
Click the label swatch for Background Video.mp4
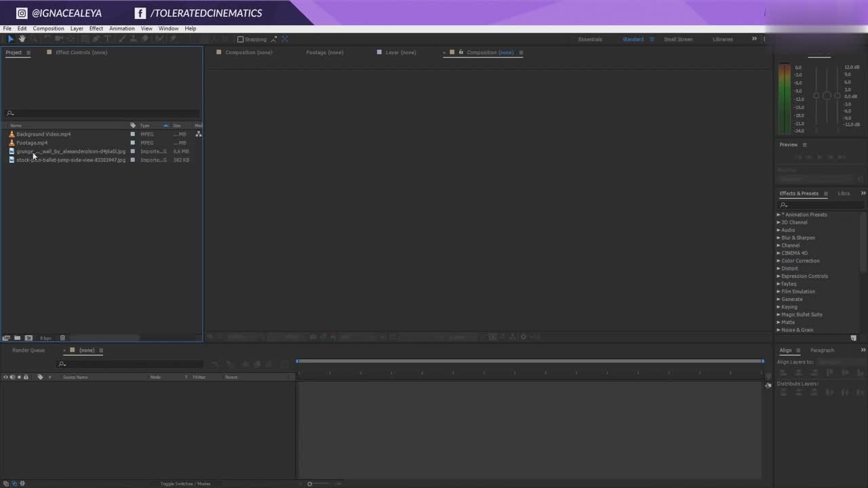133,134
